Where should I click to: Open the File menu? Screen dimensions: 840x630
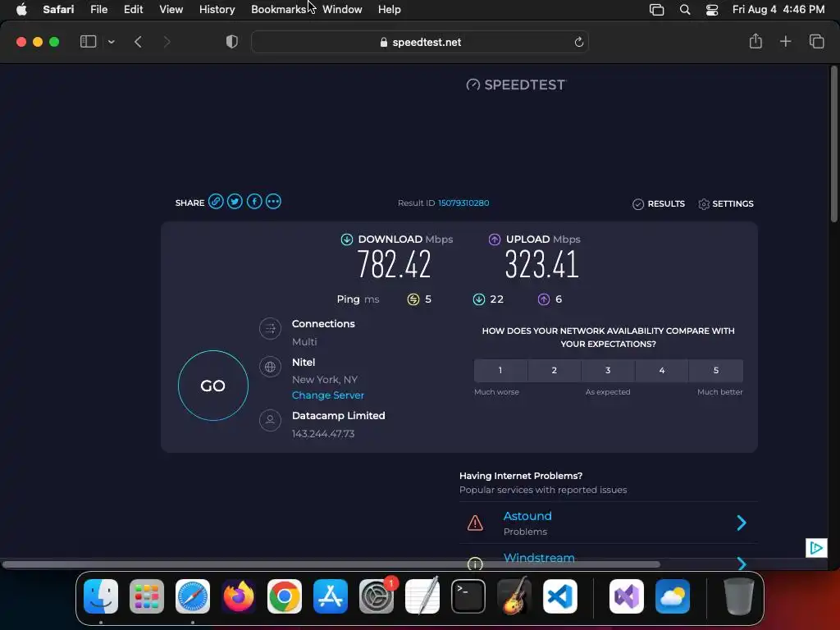point(98,9)
